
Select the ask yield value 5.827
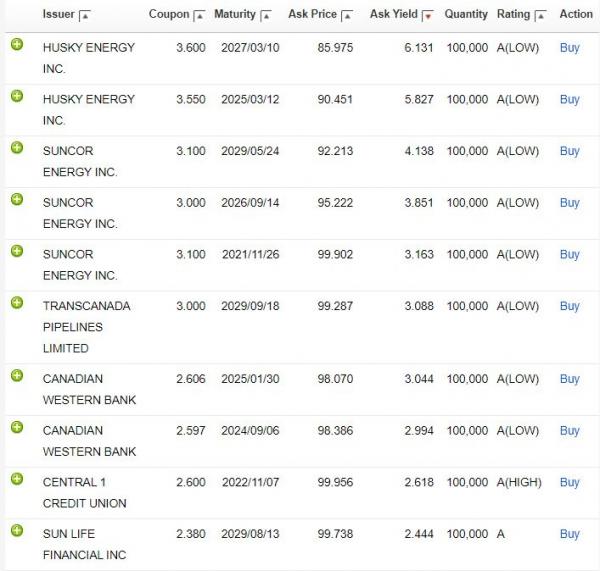419,100
